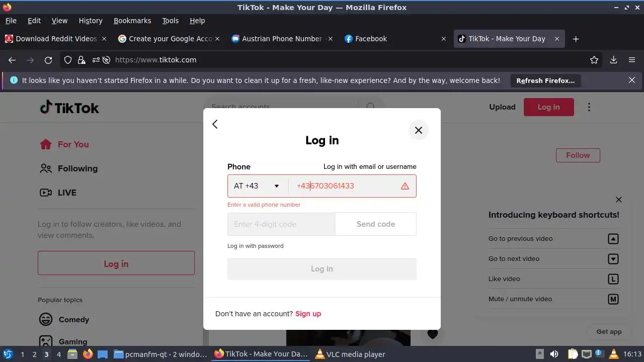
Task: Click the Send code button
Action: point(376,224)
